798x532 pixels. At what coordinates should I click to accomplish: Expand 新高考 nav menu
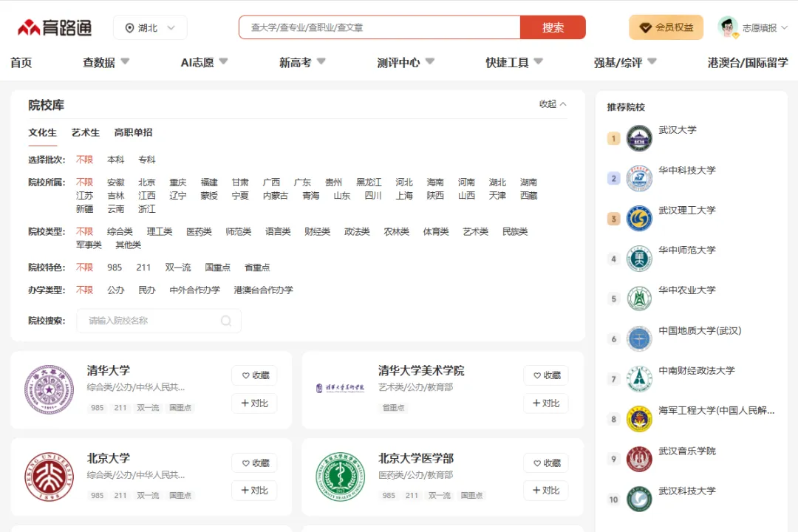(302, 63)
